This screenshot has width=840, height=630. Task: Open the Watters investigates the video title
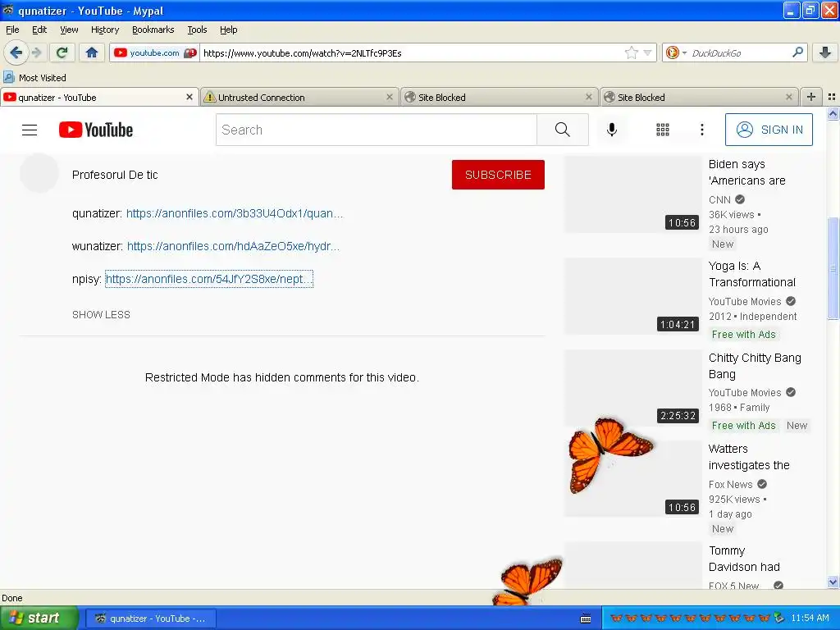pyautogui.click(x=749, y=457)
